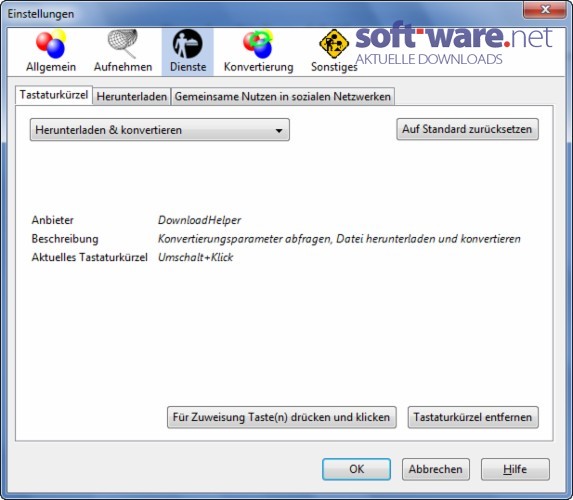Switch to the Tastaturkürzel tab

(54, 95)
